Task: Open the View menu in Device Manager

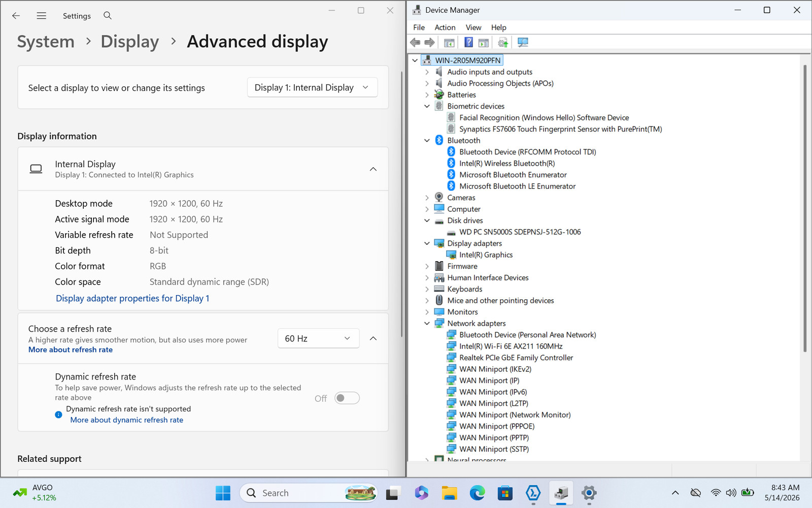Action: pos(473,27)
